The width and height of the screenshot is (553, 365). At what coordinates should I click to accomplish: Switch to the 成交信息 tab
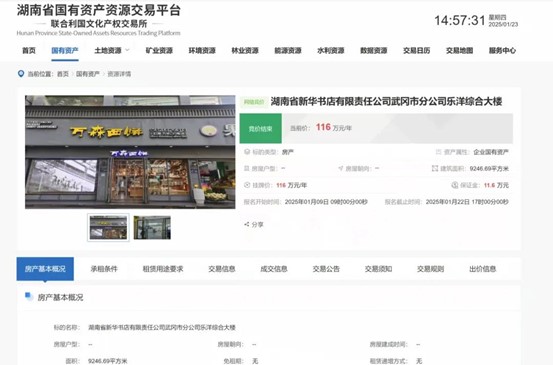274,269
